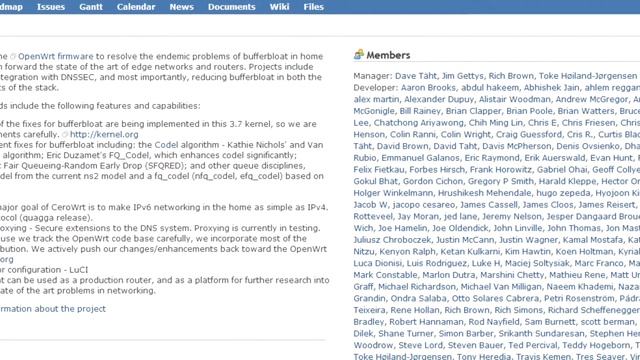The image size is (640, 360).
Task: Click the Codel algorithm link
Action: point(187,145)
